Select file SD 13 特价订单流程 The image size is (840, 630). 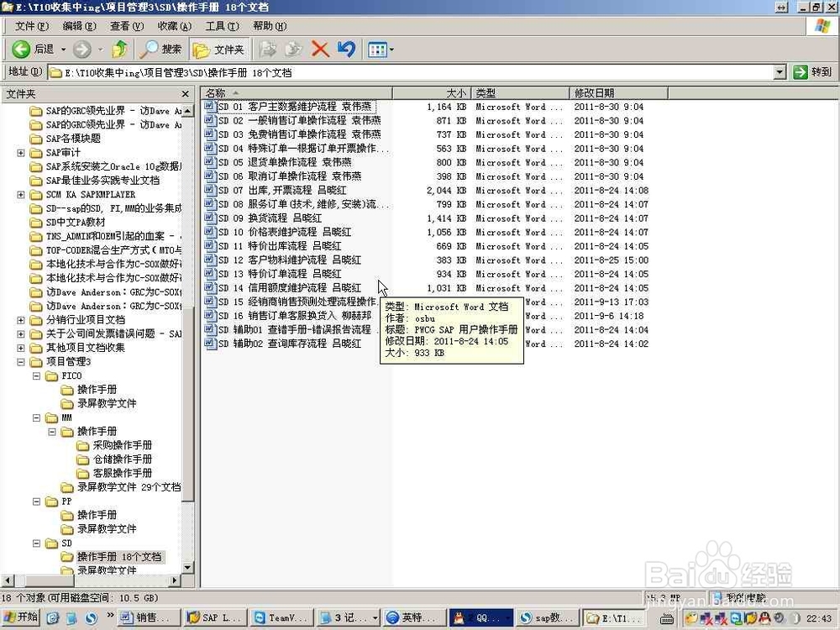280,274
